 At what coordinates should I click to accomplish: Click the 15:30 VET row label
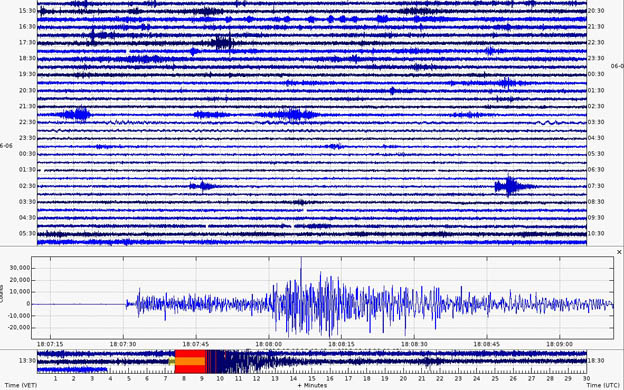[27, 11]
